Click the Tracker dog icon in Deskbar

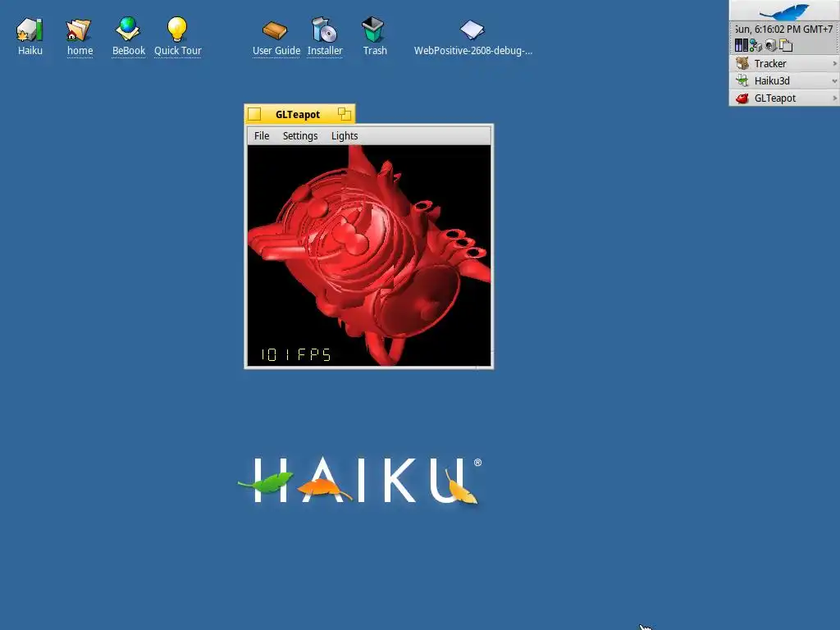point(742,63)
